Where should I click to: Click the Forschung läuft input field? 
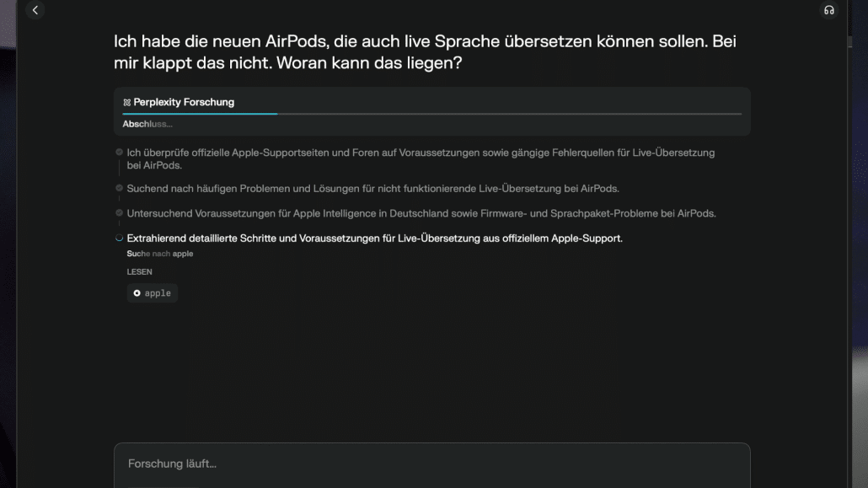point(431,463)
